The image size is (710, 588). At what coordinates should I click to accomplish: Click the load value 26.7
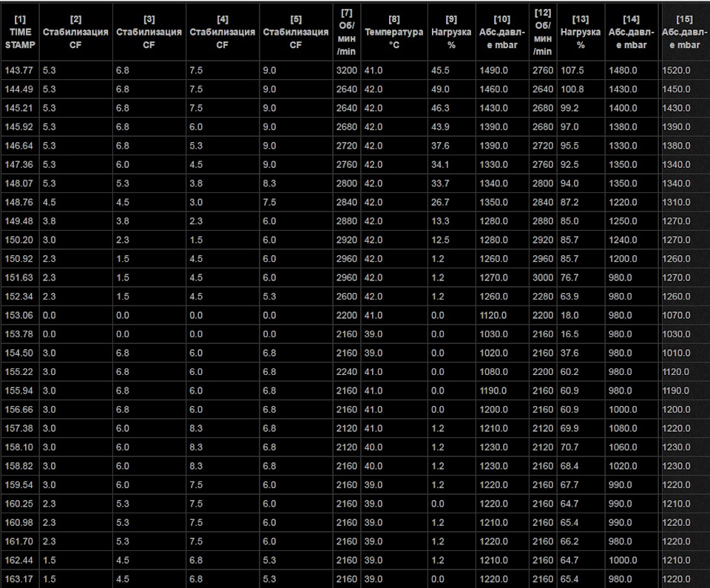click(440, 202)
